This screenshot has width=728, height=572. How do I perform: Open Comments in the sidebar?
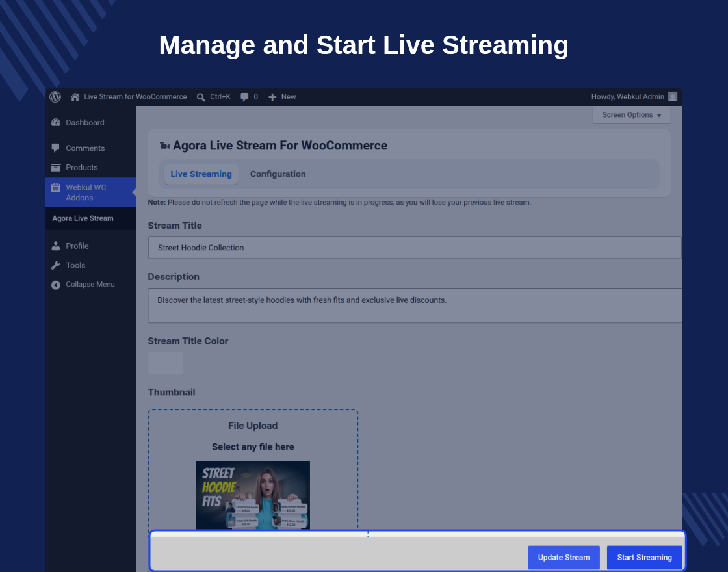tap(85, 148)
